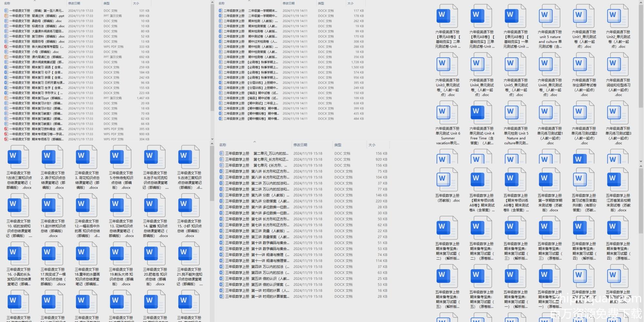The width and height of the screenshot is (644, 322).
Task: Click the 类型 column header in 二年级数学上册 list
Action: pyautogui.click(x=321, y=3)
